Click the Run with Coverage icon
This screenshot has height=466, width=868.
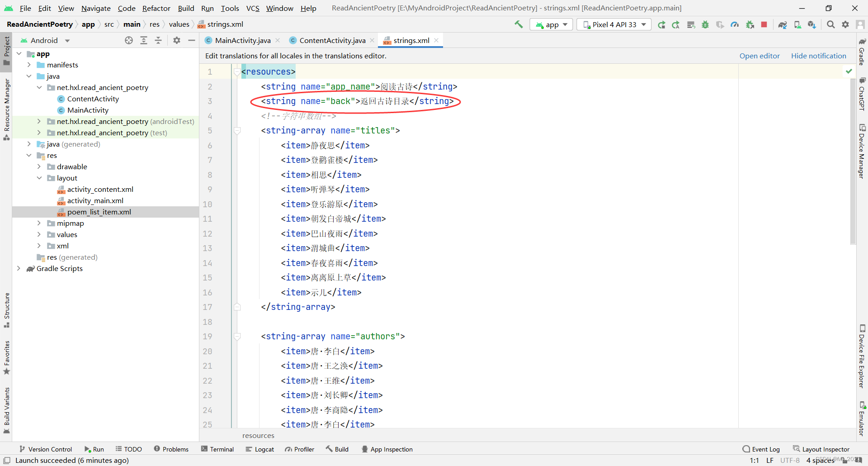point(720,24)
